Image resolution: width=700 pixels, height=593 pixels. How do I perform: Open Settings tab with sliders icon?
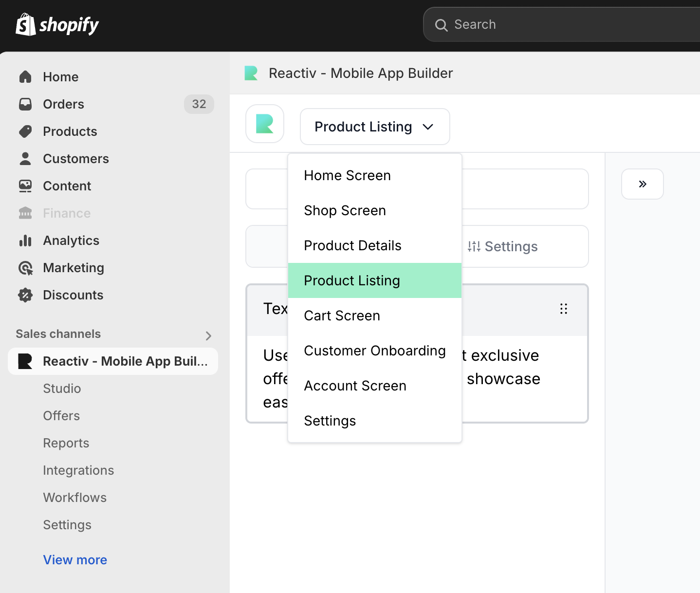(503, 246)
